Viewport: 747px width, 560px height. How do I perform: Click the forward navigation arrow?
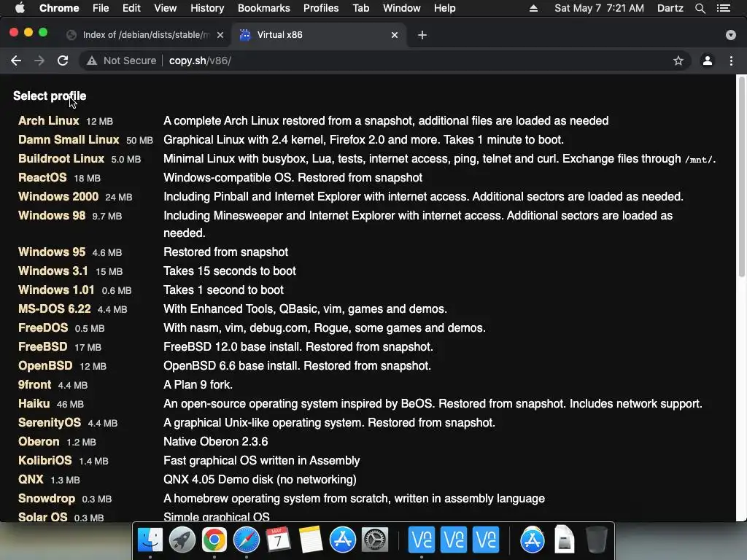(x=39, y=61)
